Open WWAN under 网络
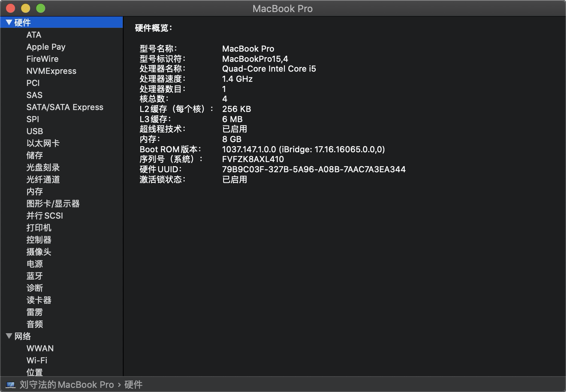Viewport: 566px width, 392px height. tap(40, 348)
